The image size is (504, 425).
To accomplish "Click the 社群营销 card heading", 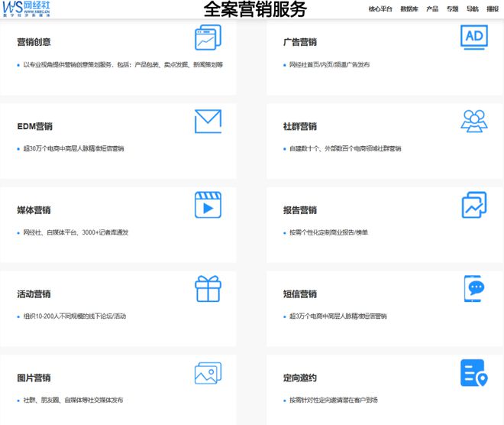I will 300,126.
